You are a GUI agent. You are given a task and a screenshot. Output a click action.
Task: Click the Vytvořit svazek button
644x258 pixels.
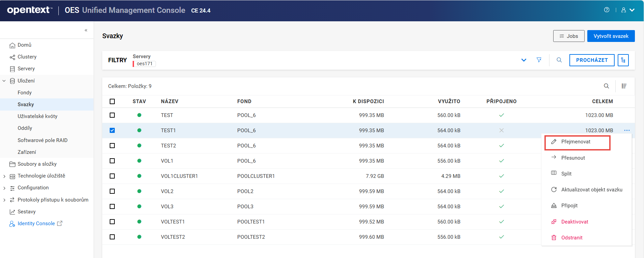[x=611, y=36]
